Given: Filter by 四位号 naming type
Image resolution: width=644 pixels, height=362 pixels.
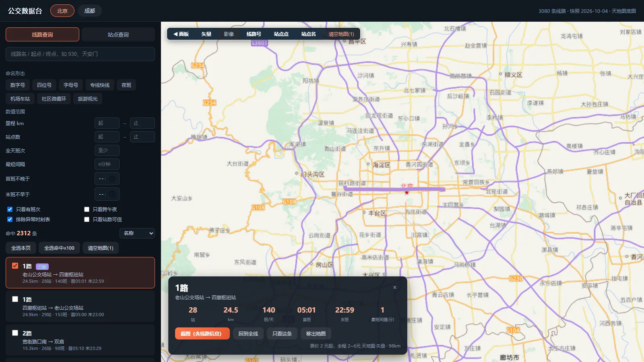Looking at the screenshot, I should click(x=44, y=85).
